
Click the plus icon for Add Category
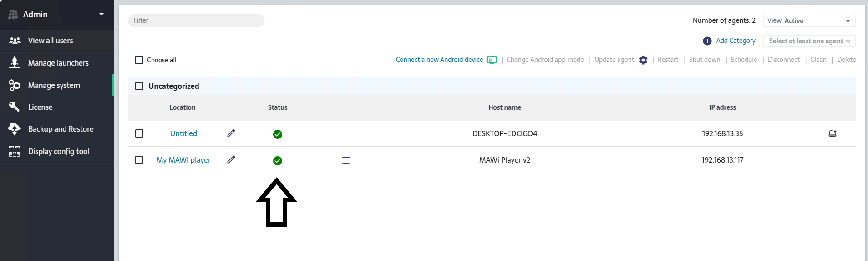click(x=707, y=41)
